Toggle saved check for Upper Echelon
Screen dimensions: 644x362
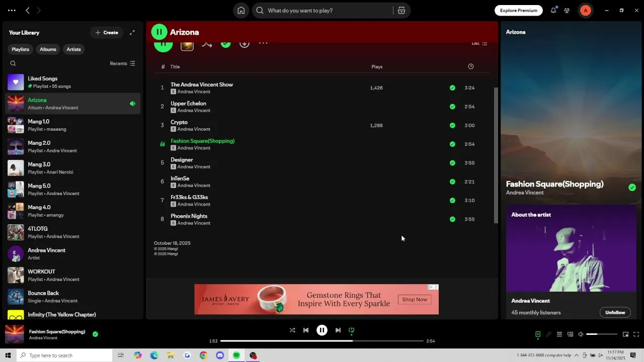452,107
